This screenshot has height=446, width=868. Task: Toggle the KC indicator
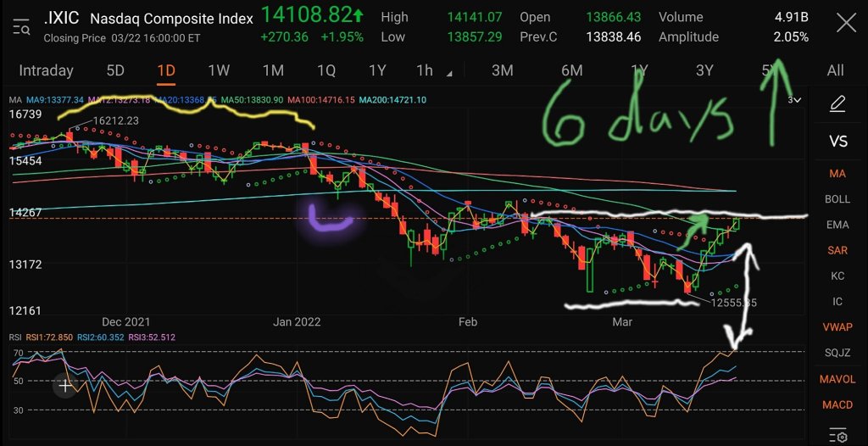pos(837,276)
